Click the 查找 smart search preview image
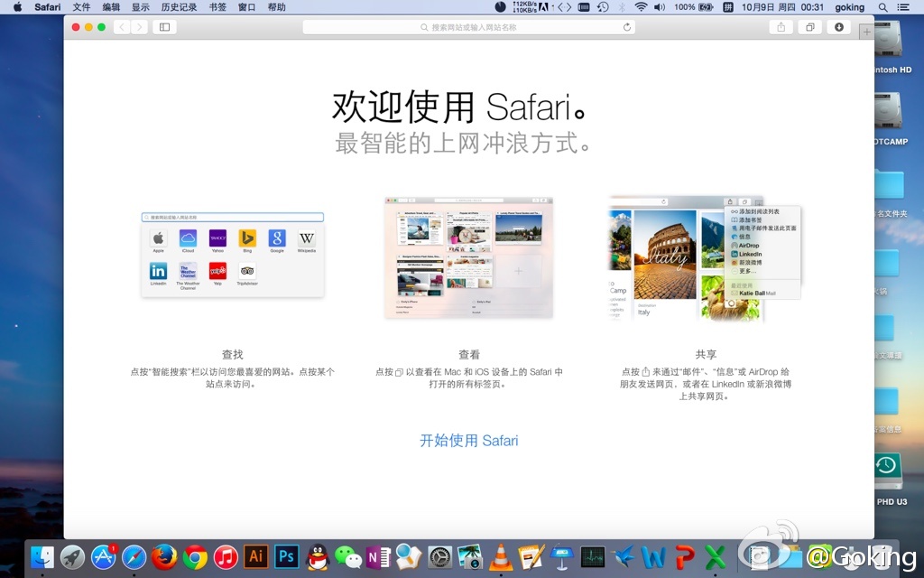Image resolution: width=924 pixels, height=578 pixels. pyautogui.click(x=233, y=256)
